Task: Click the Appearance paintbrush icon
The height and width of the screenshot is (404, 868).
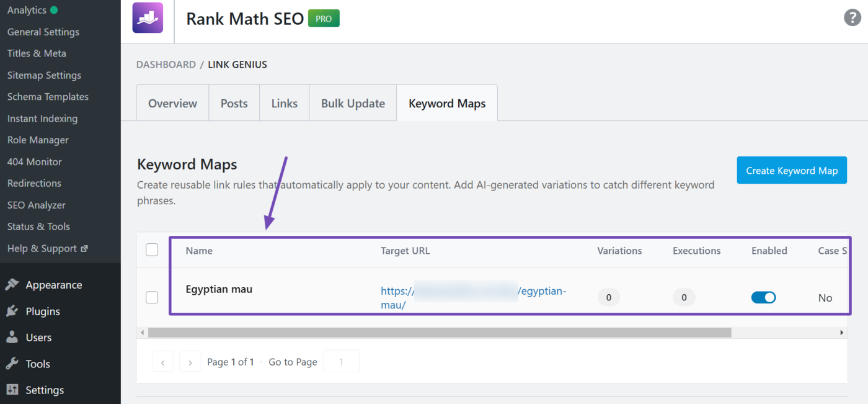Action: 12,285
